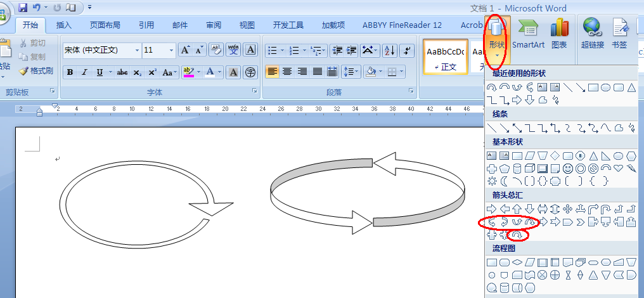Toggle justify alignment
Screen dimensions: 644x298
tap(318, 72)
